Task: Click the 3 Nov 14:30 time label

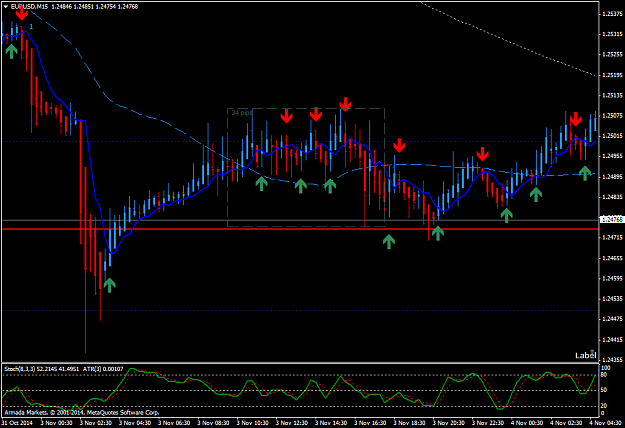Action: tap(331, 423)
